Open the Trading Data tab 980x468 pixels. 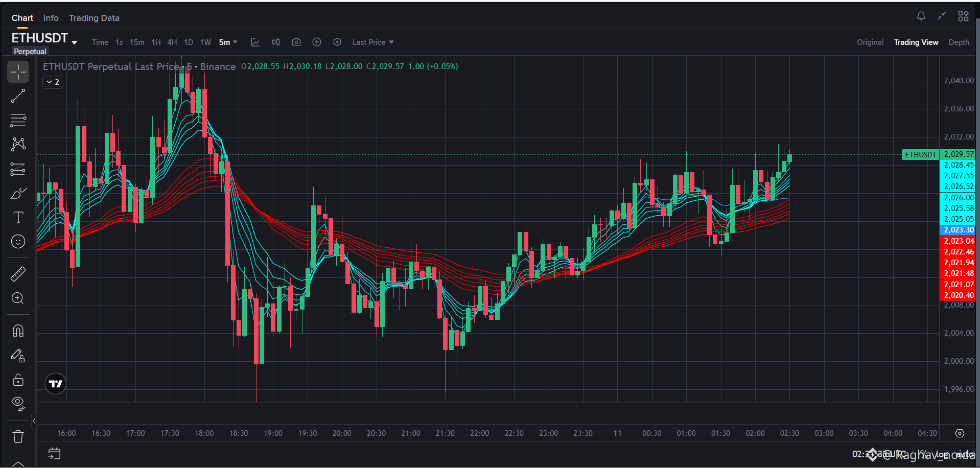[x=94, y=18]
